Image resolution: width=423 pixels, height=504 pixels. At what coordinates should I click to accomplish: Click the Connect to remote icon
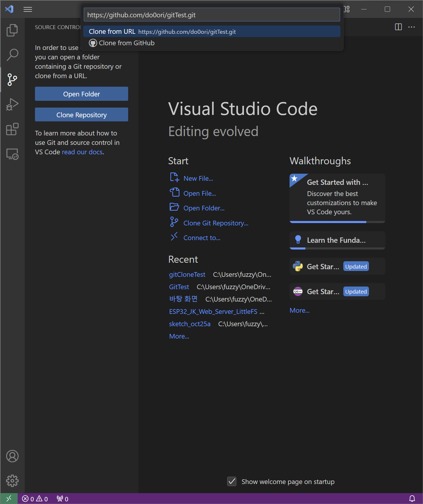click(174, 237)
